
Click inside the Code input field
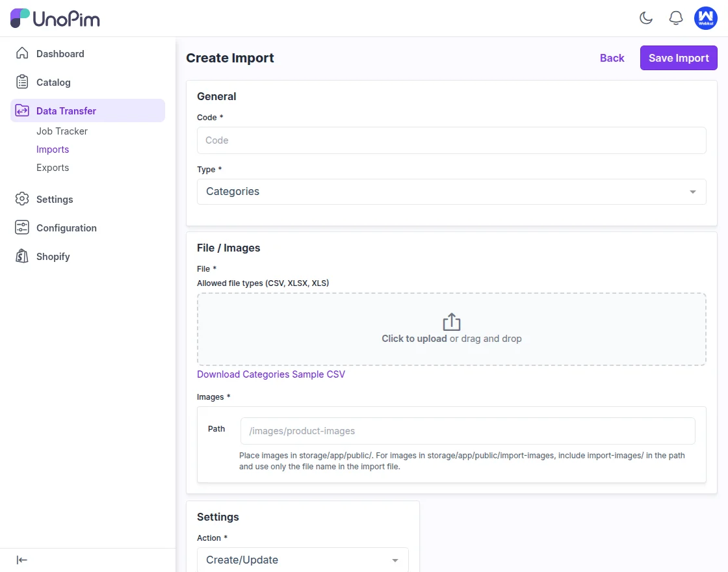pyautogui.click(x=451, y=140)
